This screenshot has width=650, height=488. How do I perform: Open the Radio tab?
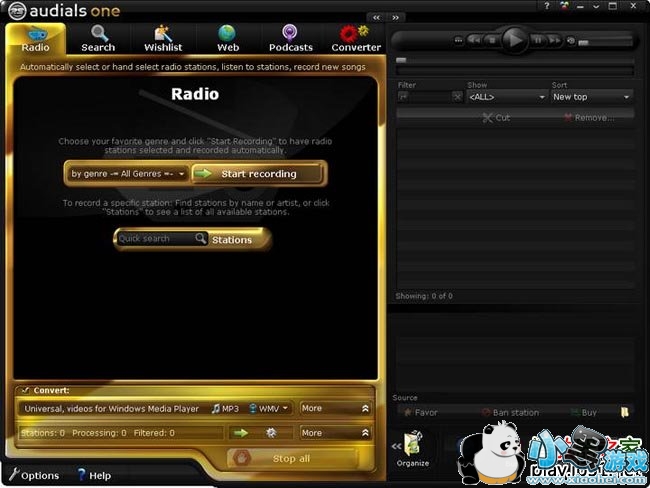click(x=36, y=39)
